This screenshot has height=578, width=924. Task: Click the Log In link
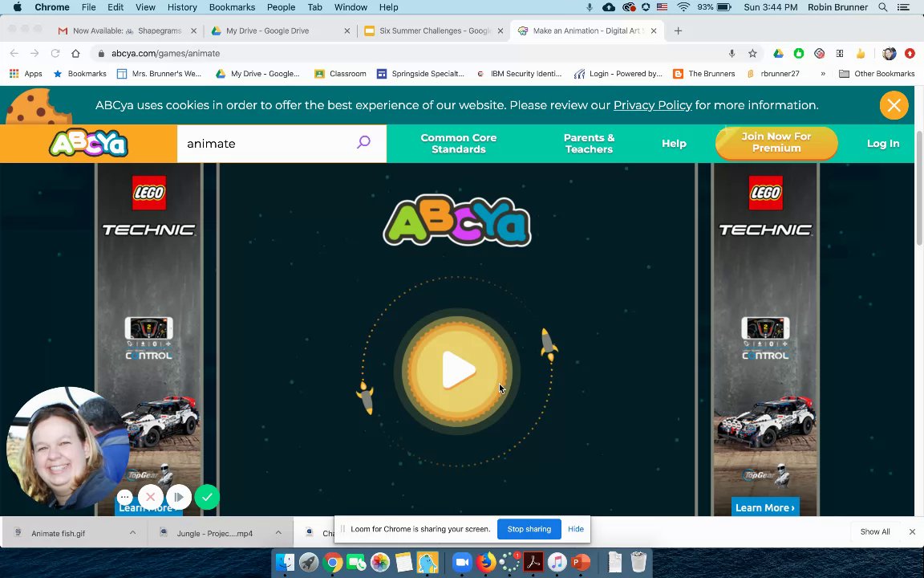point(883,144)
